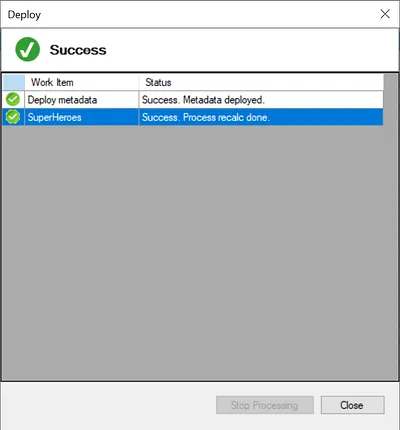Image resolution: width=400 pixels, height=430 pixels.
Task: Select the Work Item column header
Action: click(82, 82)
